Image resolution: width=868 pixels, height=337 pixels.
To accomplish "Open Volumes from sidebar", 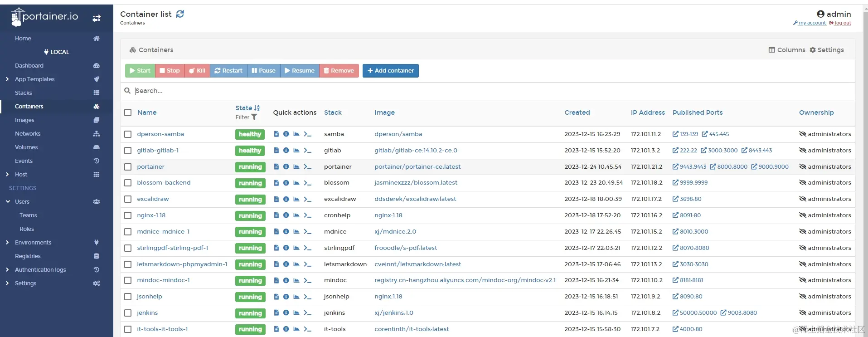I will [x=26, y=147].
